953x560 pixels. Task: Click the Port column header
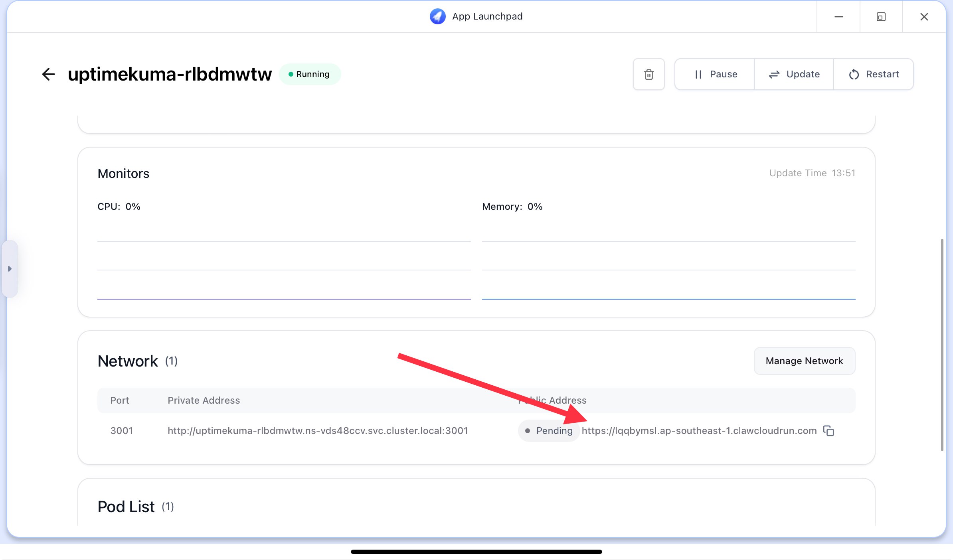119,400
